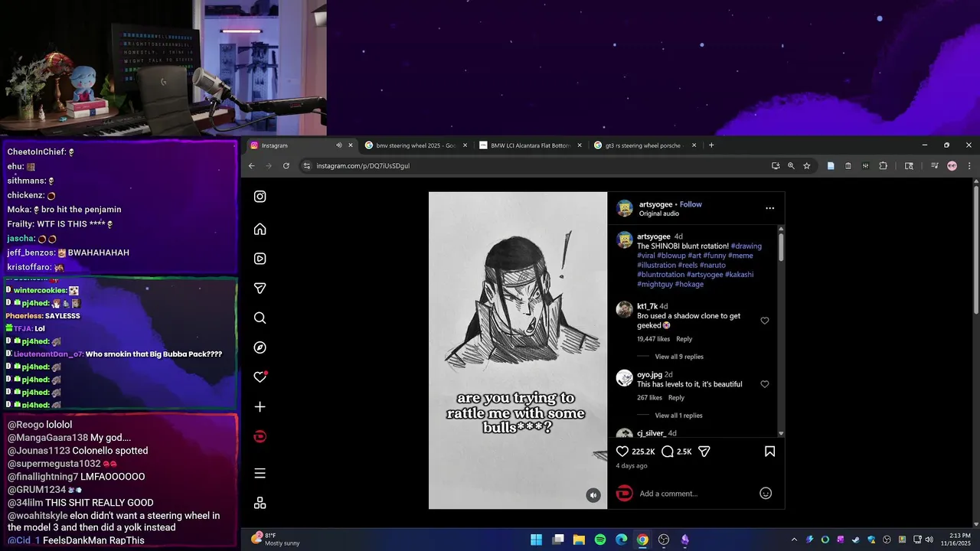Open the #kakashi hashtag
The height and width of the screenshot is (551, 980).
tap(739, 274)
